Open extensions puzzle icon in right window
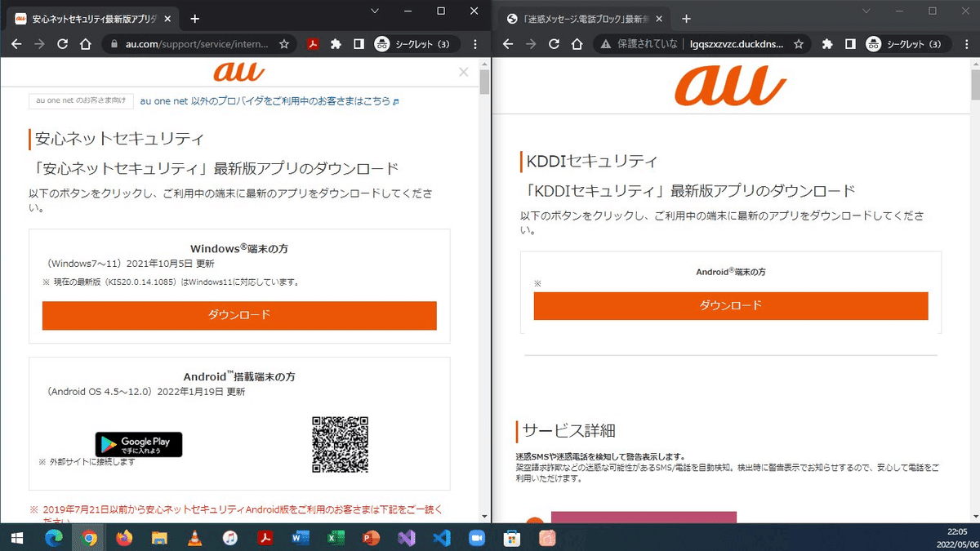This screenshot has width=980, height=551. click(x=827, y=44)
